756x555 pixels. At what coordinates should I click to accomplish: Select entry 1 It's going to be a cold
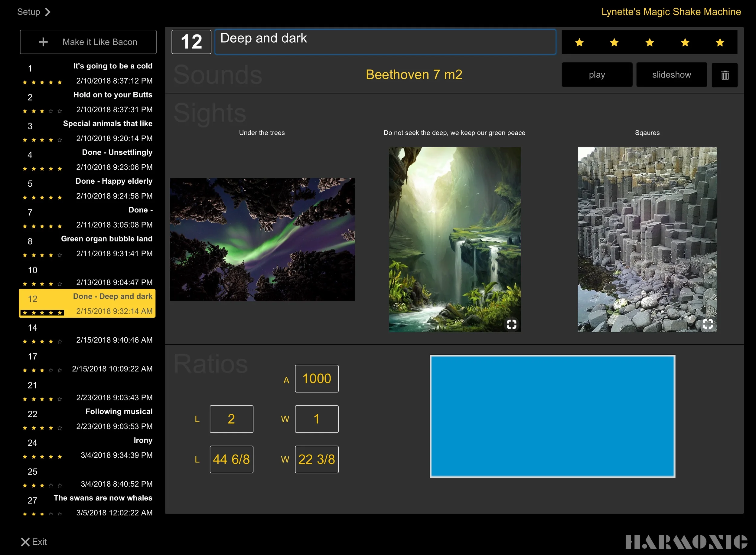[x=87, y=73]
